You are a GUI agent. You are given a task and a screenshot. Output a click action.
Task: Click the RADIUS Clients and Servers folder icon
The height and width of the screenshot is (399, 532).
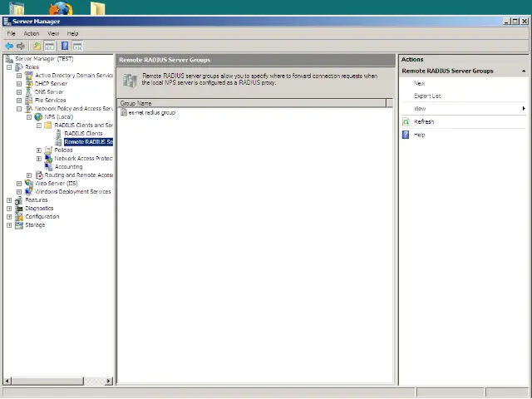48,126
